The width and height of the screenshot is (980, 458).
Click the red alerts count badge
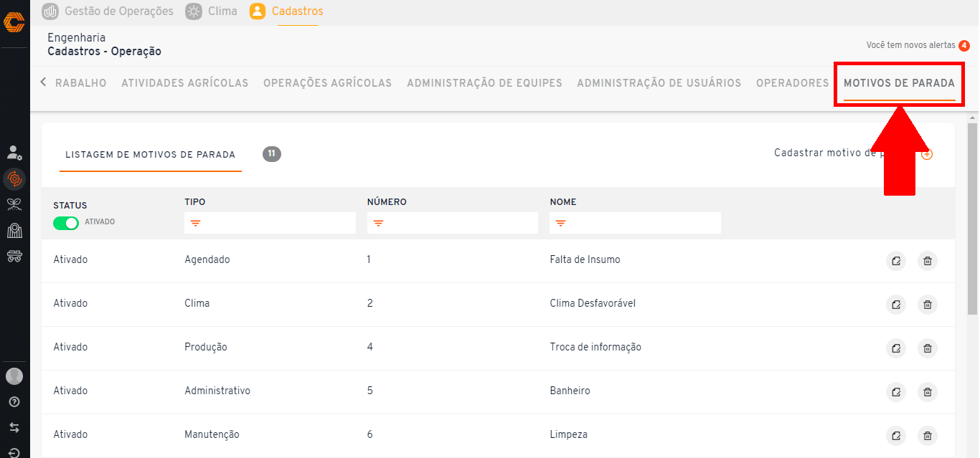964,46
